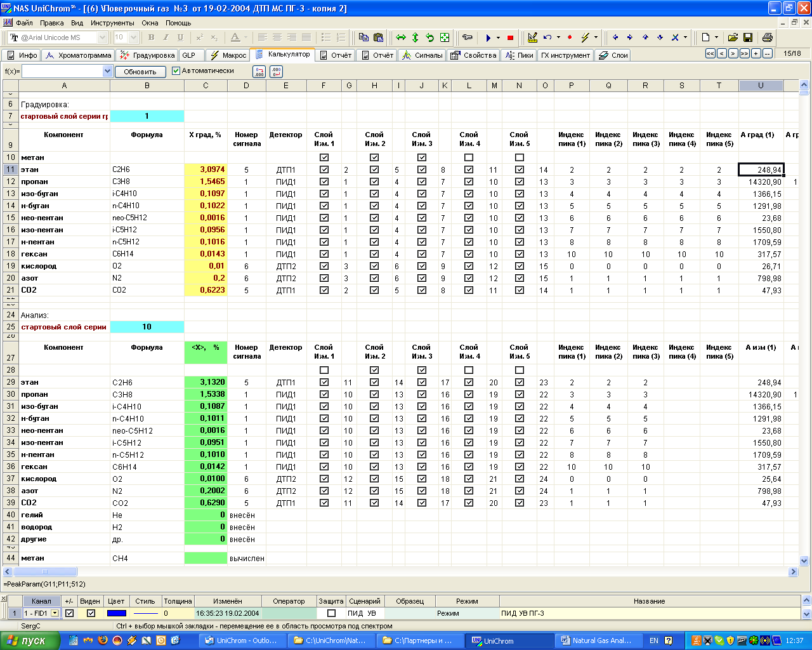The height and width of the screenshot is (650, 812).
Task: Open the lightning bolt dropdown arrow
Action: (596, 37)
